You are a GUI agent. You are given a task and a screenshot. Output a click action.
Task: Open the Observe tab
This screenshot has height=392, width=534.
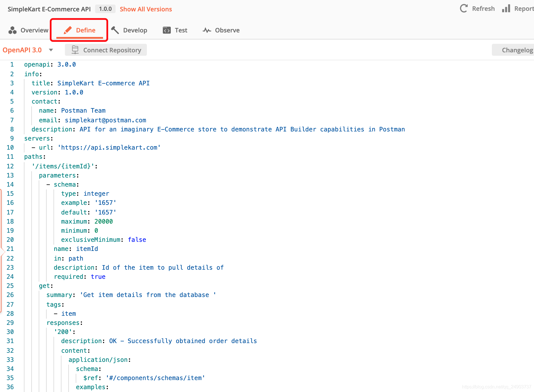coord(221,30)
